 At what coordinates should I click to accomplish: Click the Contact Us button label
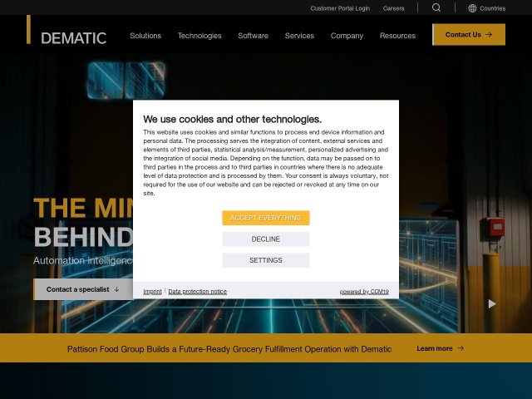(463, 35)
